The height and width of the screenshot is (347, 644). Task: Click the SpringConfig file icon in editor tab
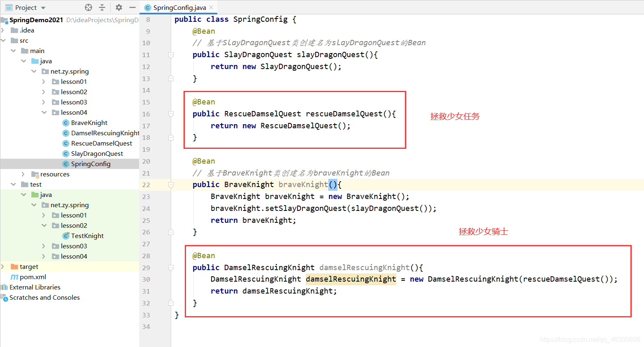coord(148,7)
